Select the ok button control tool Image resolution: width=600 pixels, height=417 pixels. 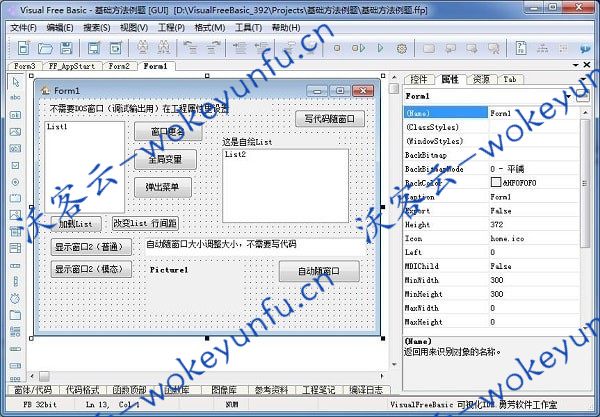click(x=15, y=115)
